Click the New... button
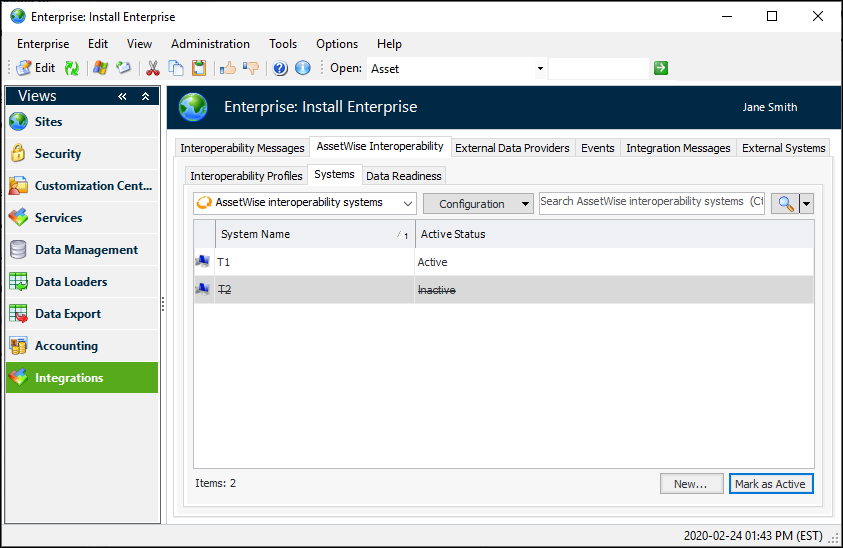The height and width of the screenshot is (548, 843). 691,484
